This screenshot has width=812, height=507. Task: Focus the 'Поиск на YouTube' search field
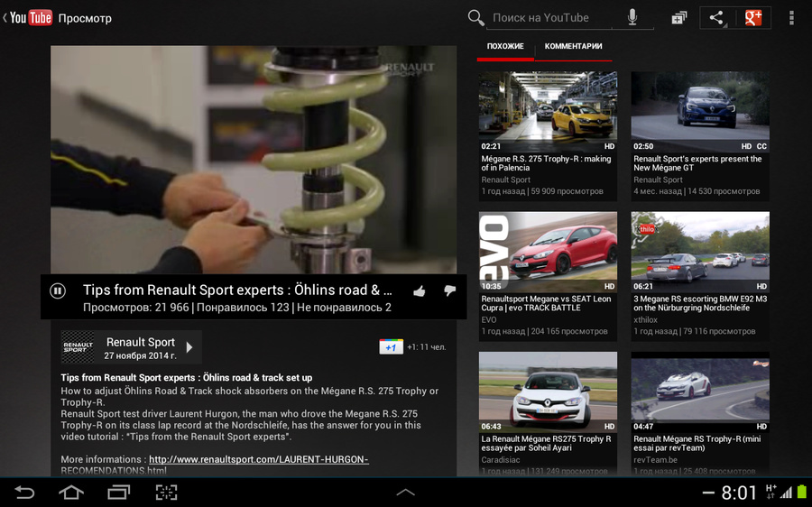coord(550,18)
